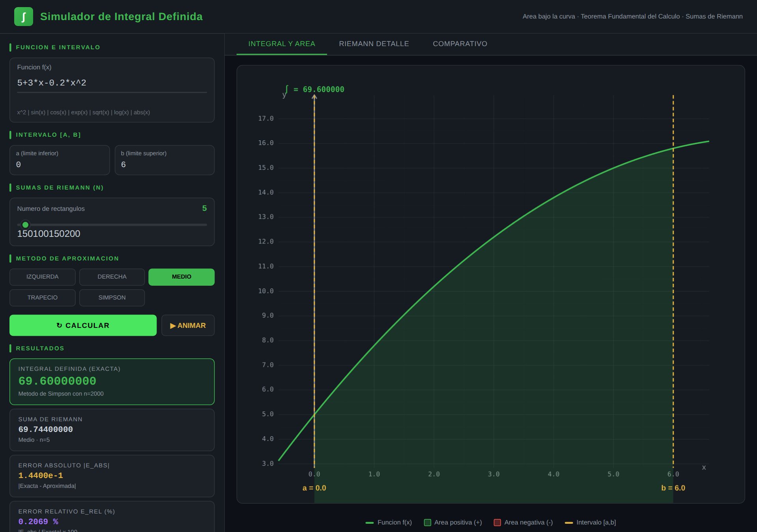Image resolution: width=757 pixels, height=532 pixels.
Task: Click the Funcion f(x) legend line marker
Action: [369, 523]
